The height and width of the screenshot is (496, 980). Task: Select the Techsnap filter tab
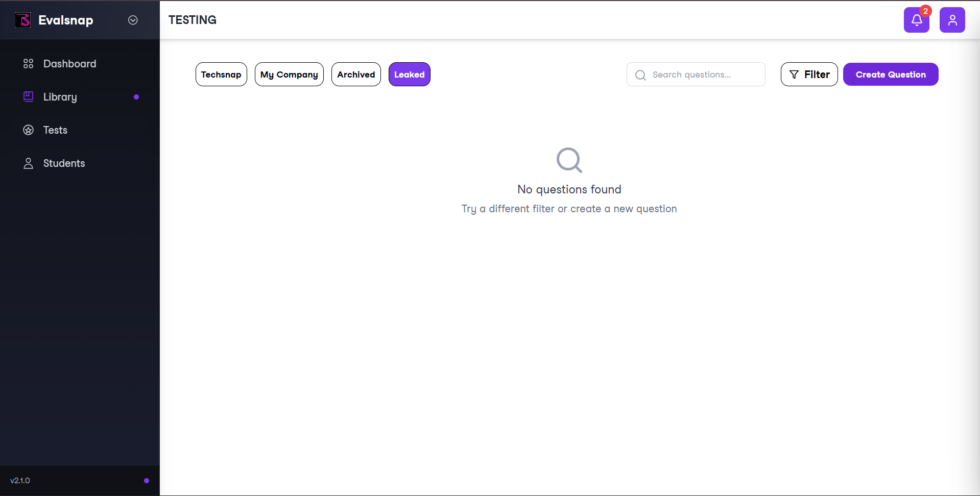click(221, 75)
